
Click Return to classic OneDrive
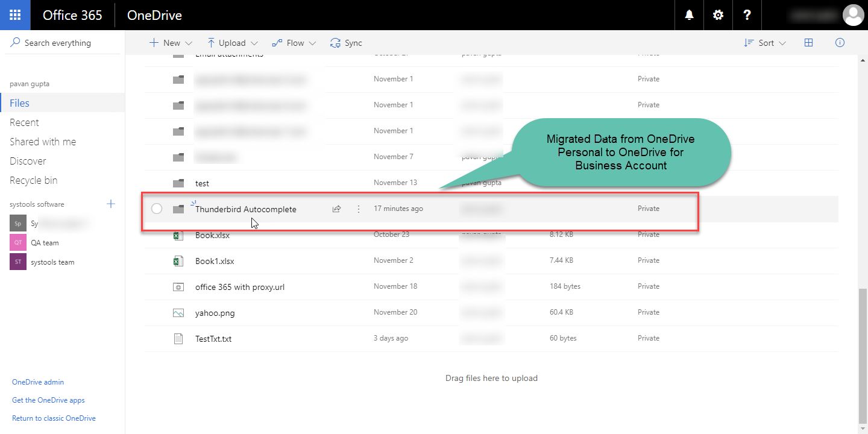[54, 418]
